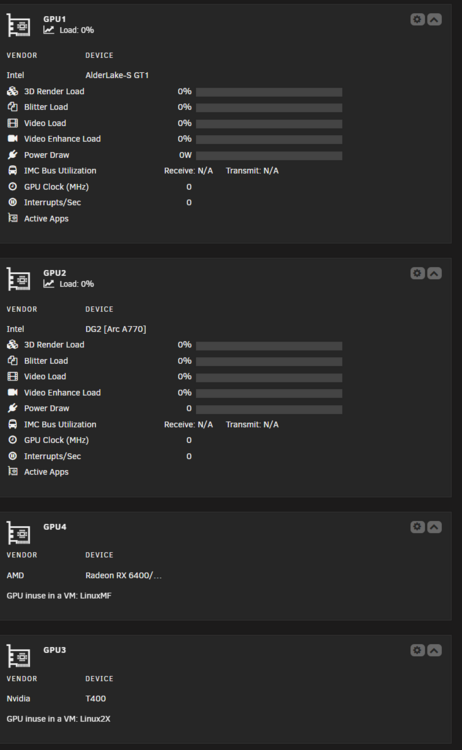Image resolution: width=462 pixels, height=750 pixels.
Task: Click the GPU2 Active Apps icon
Action: pyautogui.click(x=12, y=472)
